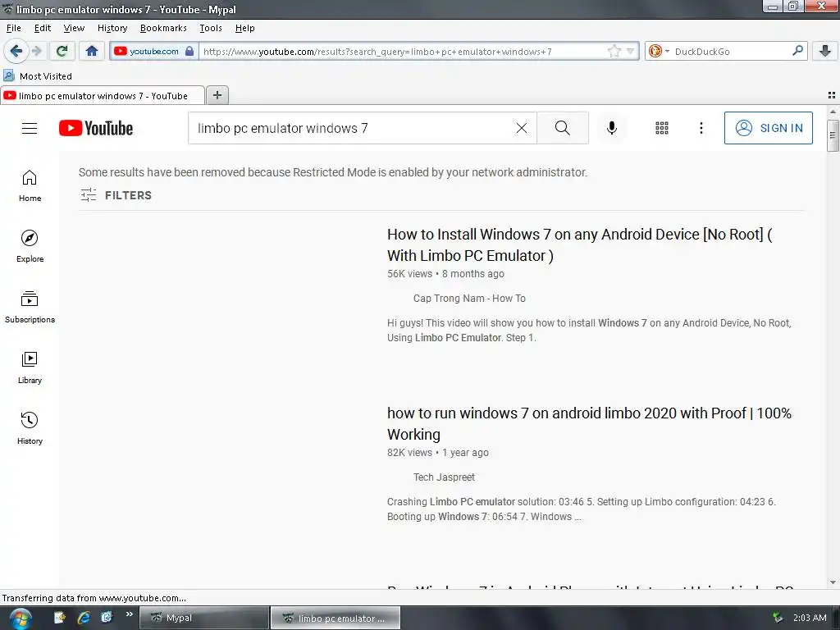Switch to the limbo pc emulator taskbar window
Screen dimensions: 840x630
[336, 618]
